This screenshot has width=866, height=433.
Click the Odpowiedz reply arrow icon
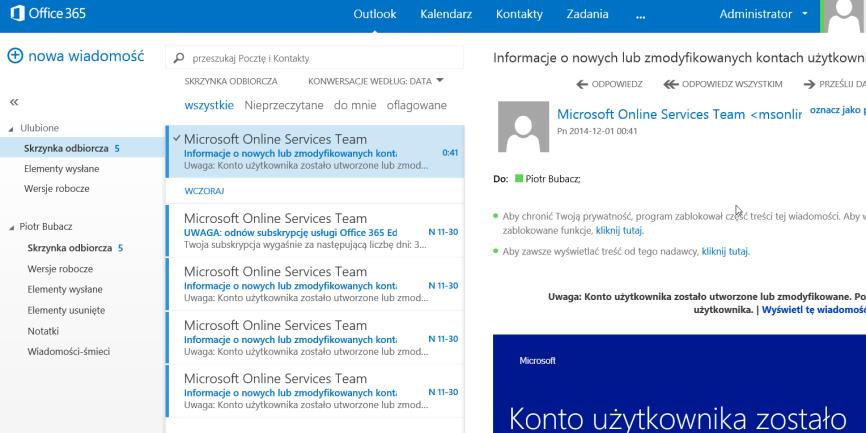[x=582, y=84]
